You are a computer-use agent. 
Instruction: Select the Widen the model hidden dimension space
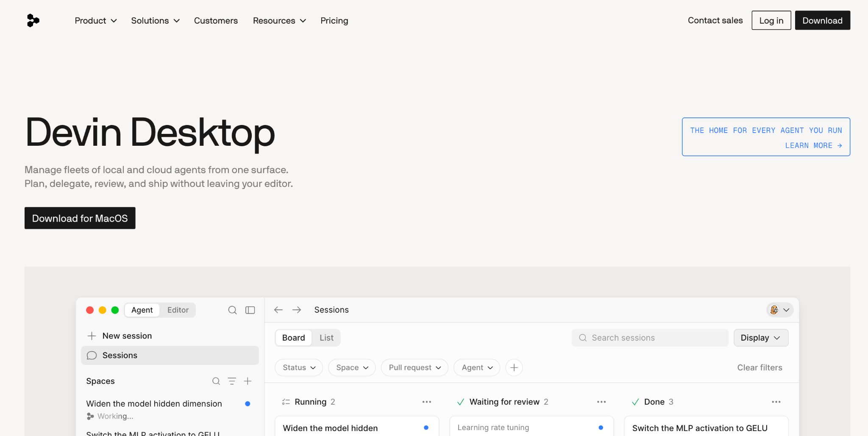[170, 409]
